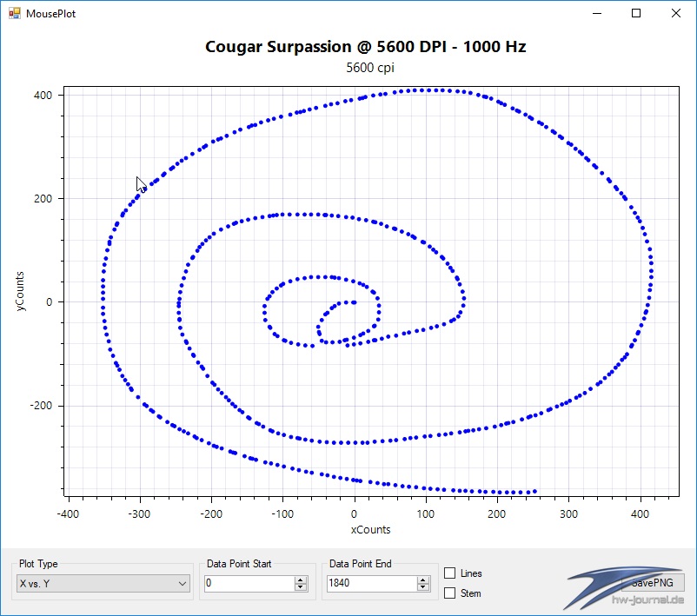
Task: Maximize the MousePlot window
Action: click(x=636, y=13)
